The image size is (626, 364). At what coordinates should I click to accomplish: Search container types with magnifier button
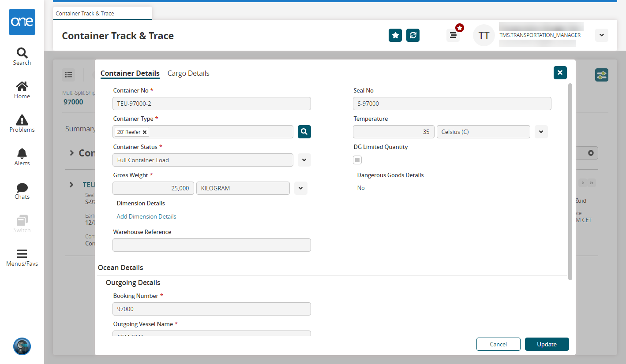click(304, 132)
